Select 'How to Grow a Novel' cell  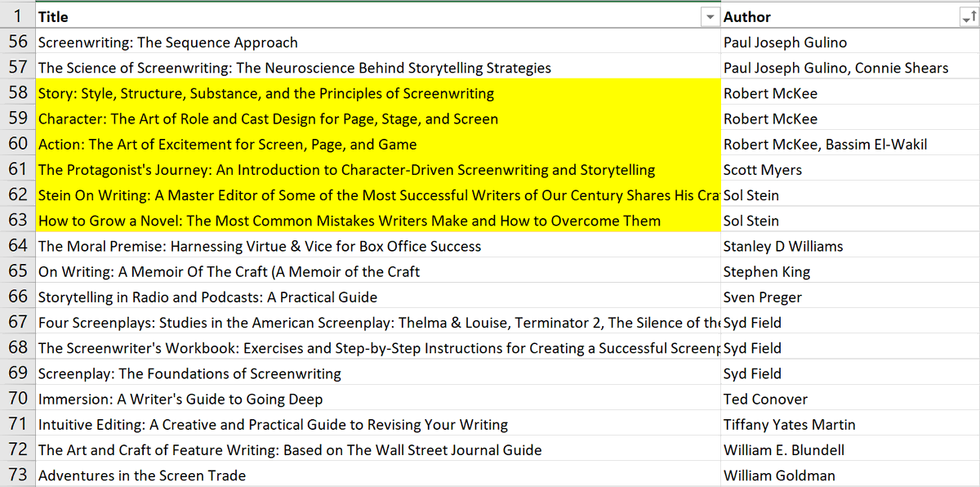[x=378, y=221]
